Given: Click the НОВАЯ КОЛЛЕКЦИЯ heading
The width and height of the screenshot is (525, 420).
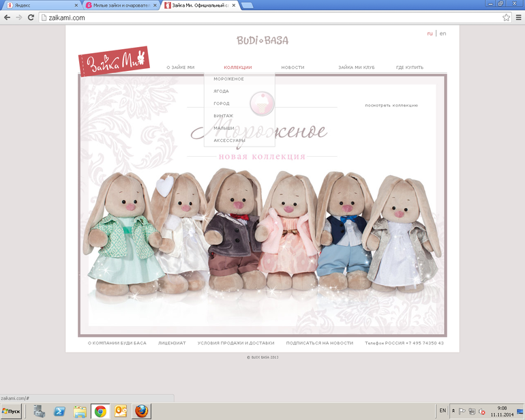Looking at the screenshot, I should pyautogui.click(x=262, y=156).
